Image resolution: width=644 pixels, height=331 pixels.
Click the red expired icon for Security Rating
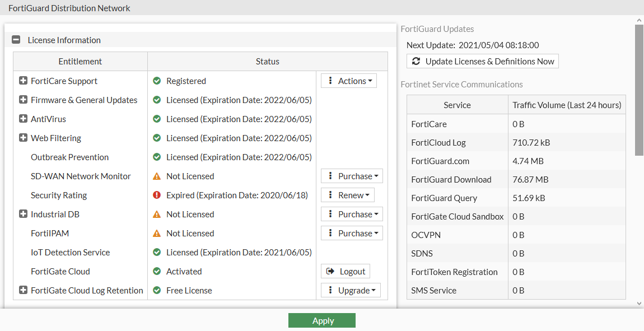click(157, 195)
